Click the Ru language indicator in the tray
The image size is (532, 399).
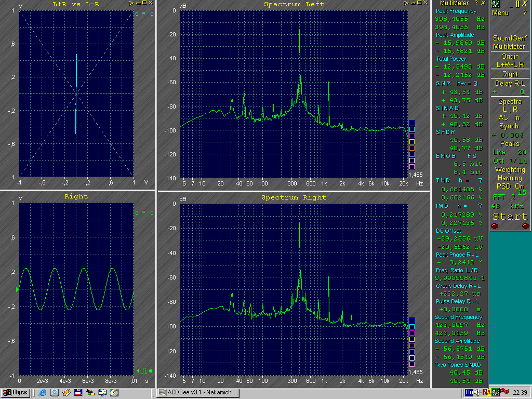[469, 392]
